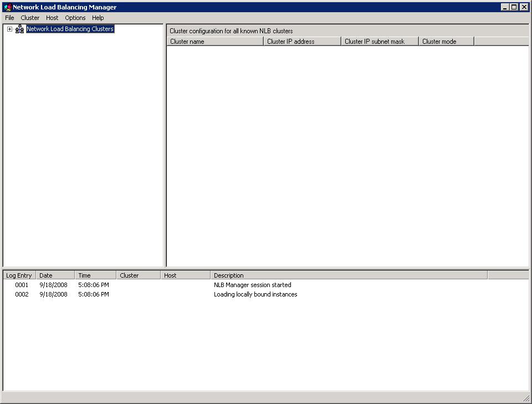Close the Network Load Balancing Manager window

click(x=524, y=7)
